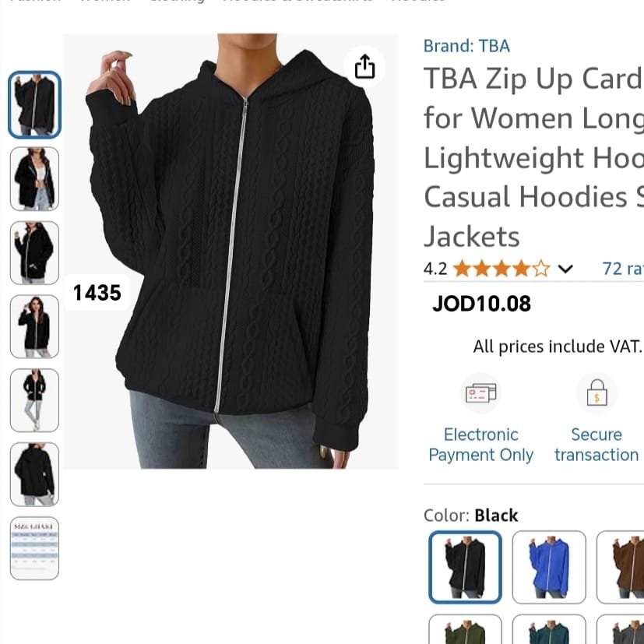View third thumbnail with hand in pocket
This screenshot has width=644, height=644.
pyautogui.click(x=34, y=252)
